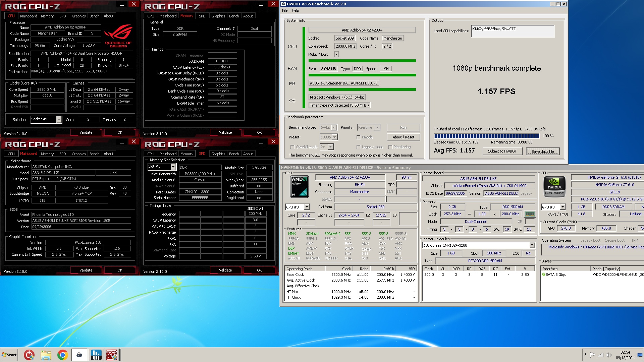Viewport: 644px width, 362px height.
Task: Close the CPU-Z Memory window
Action: pyautogui.click(x=273, y=4)
